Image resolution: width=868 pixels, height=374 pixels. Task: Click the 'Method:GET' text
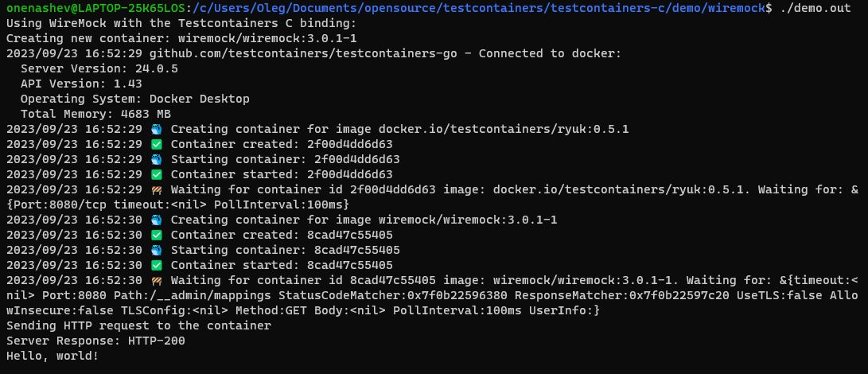coord(271,310)
